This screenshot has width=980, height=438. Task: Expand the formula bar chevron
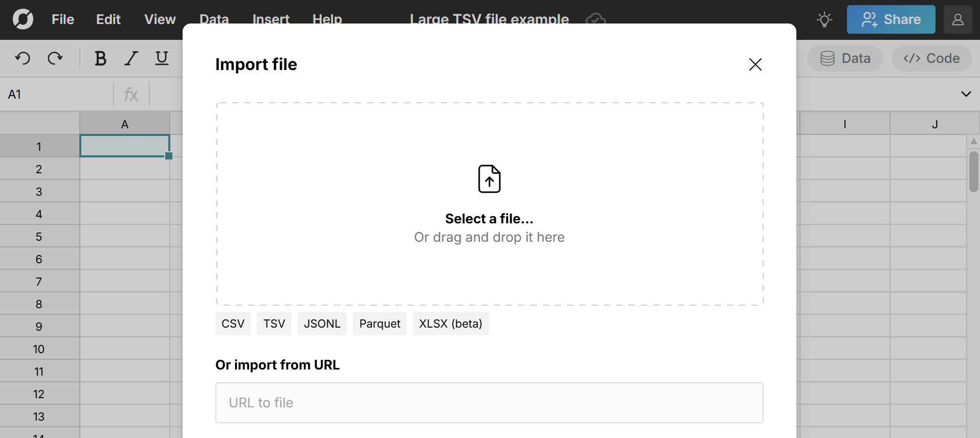[966, 94]
